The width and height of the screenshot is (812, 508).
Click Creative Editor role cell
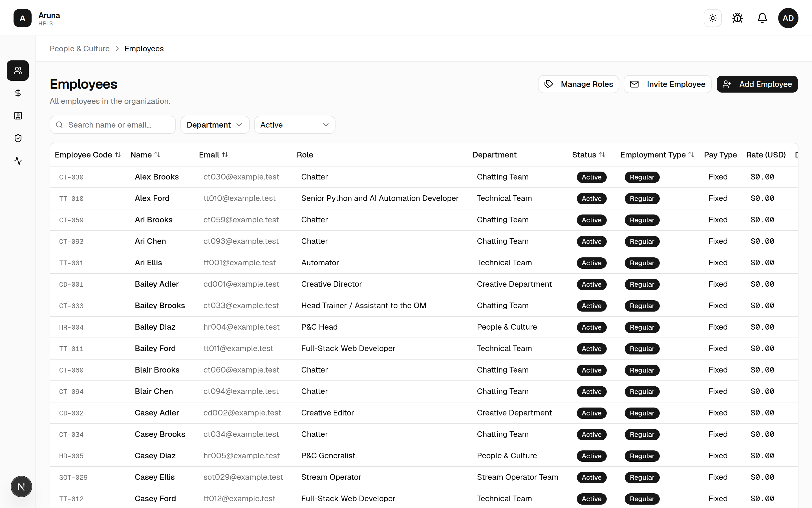[x=327, y=413]
